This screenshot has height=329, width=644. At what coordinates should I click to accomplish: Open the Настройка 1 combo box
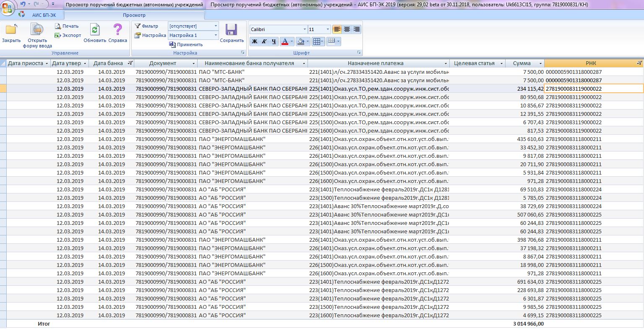[x=193, y=35]
